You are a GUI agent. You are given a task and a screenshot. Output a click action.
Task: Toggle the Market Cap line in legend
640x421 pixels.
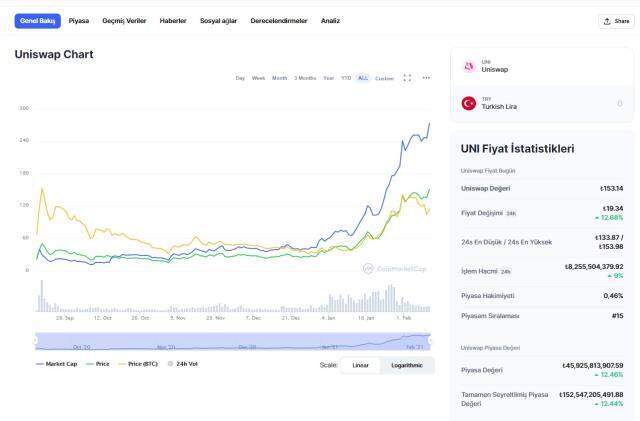[x=56, y=364]
